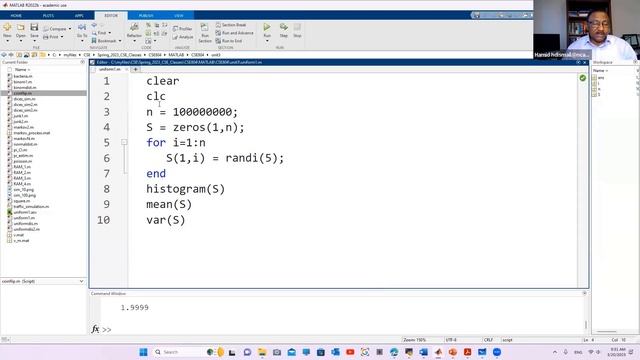This screenshot has width=640, height=360.
Task: Click the Refactor icon
Action: pos(134,27)
